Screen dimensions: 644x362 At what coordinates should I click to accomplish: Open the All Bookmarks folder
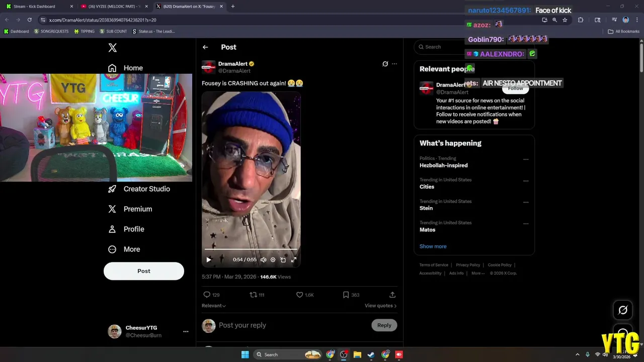point(624,31)
